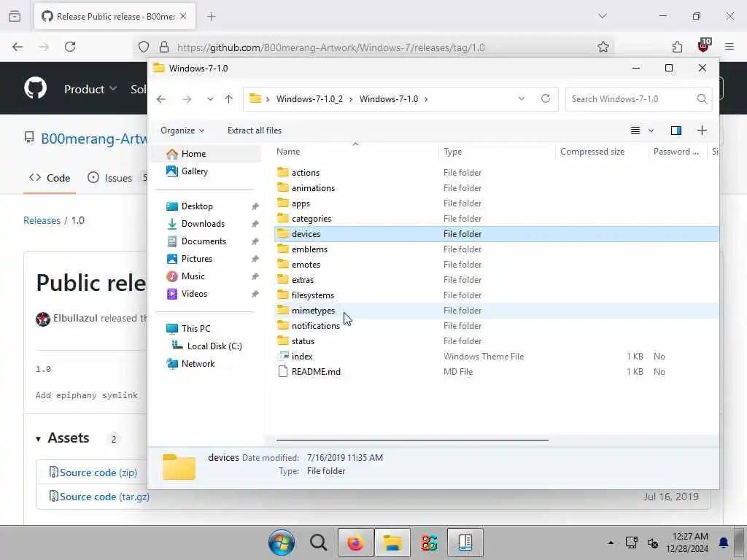Expand the address bar history dropdown

pos(521,98)
